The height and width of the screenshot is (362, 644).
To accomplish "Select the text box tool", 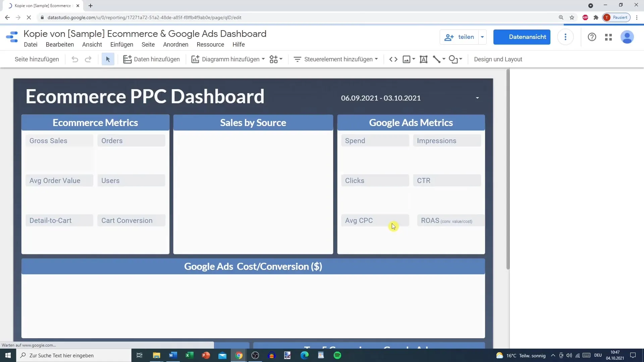I will [423, 59].
